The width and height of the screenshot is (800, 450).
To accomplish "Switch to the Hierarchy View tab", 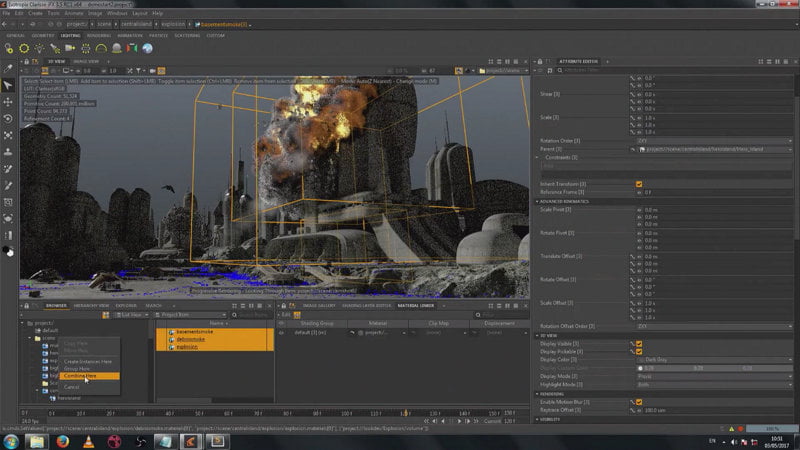I will coord(91,306).
